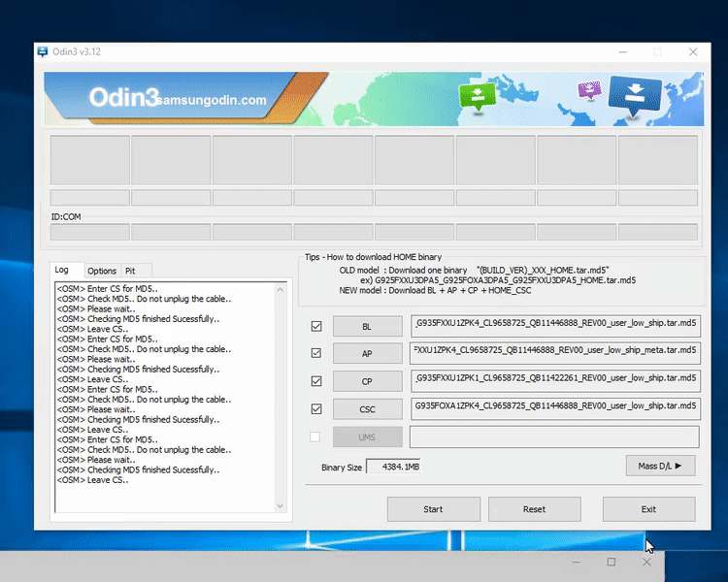Viewport: 728px width, 582px height.
Task: Click the BL file button
Action: click(367, 326)
